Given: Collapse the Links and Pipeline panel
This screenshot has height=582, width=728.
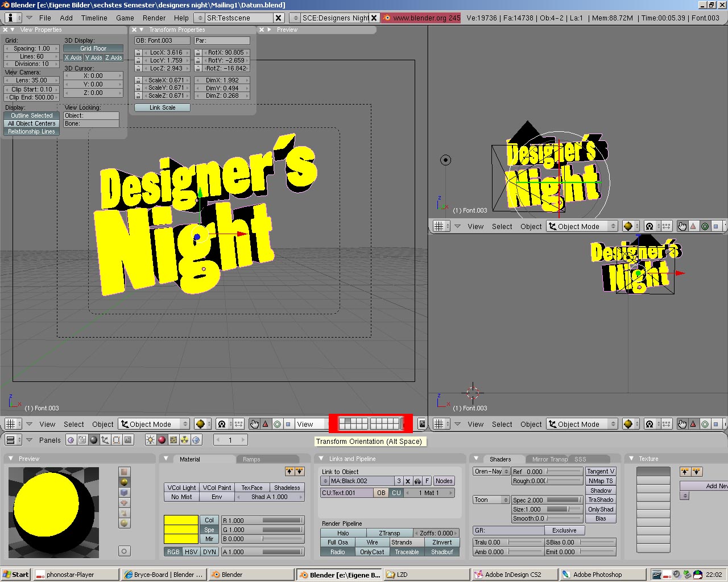Looking at the screenshot, I should pos(321,459).
